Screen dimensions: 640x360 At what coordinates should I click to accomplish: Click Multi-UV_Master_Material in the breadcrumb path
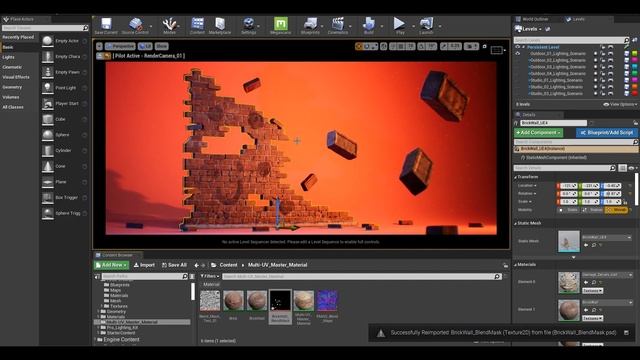click(x=278, y=265)
